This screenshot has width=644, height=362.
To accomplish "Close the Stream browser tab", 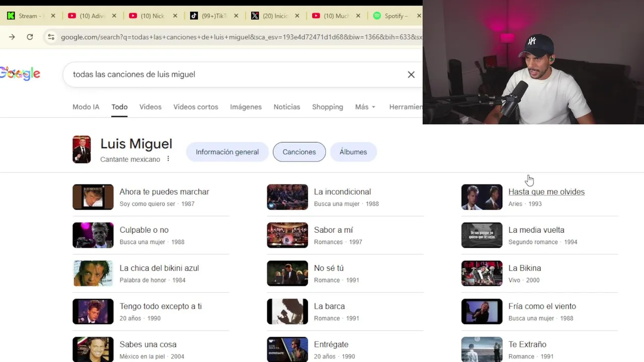I will [53, 16].
